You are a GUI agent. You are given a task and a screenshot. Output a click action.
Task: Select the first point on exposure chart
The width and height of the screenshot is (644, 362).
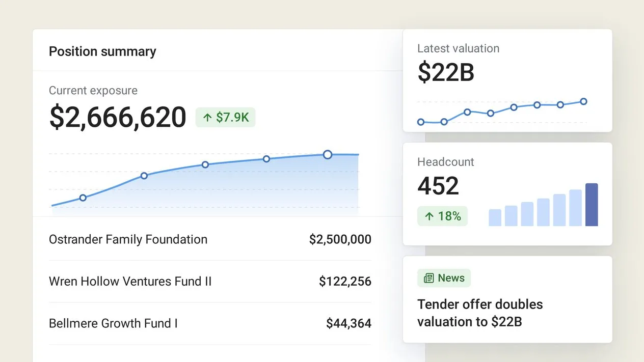pos(83,198)
